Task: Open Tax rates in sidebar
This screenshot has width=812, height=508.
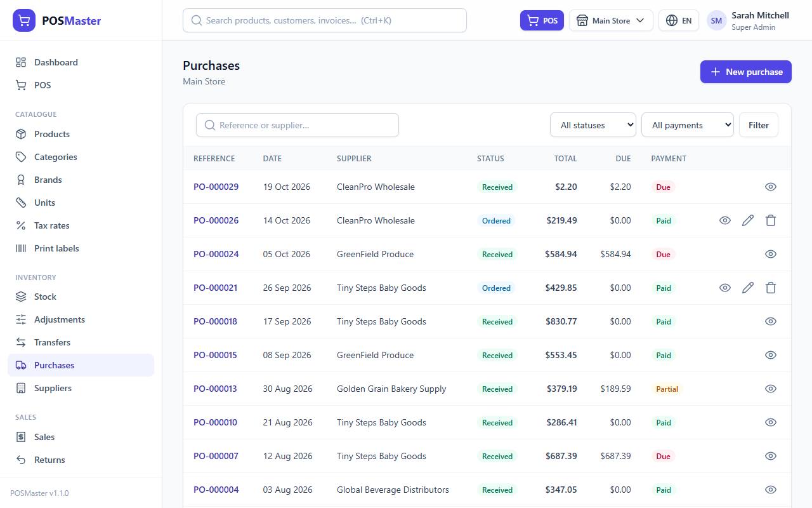Action: [81, 225]
